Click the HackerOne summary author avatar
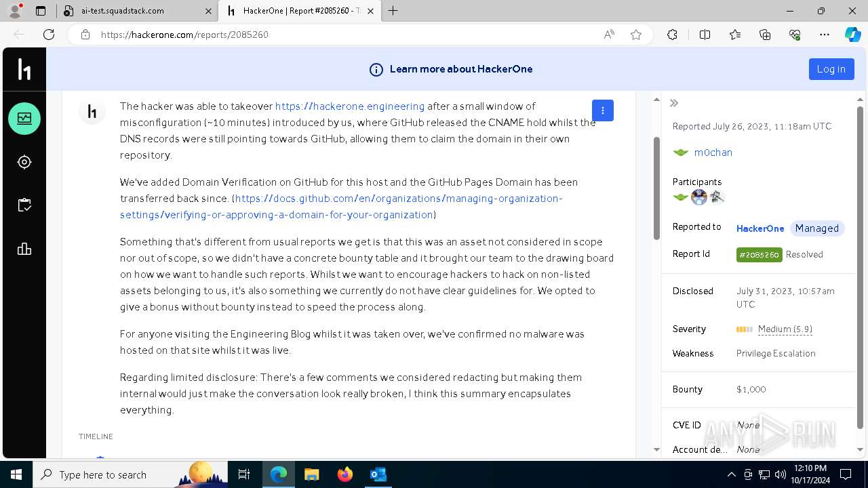Image resolution: width=868 pixels, height=488 pixels. click(x=92, y=112)
